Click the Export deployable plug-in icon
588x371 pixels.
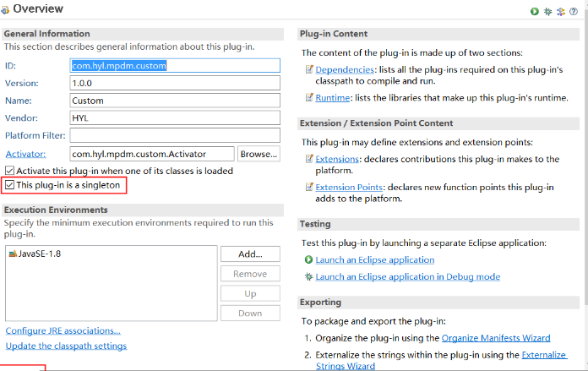tap(560, 11)
